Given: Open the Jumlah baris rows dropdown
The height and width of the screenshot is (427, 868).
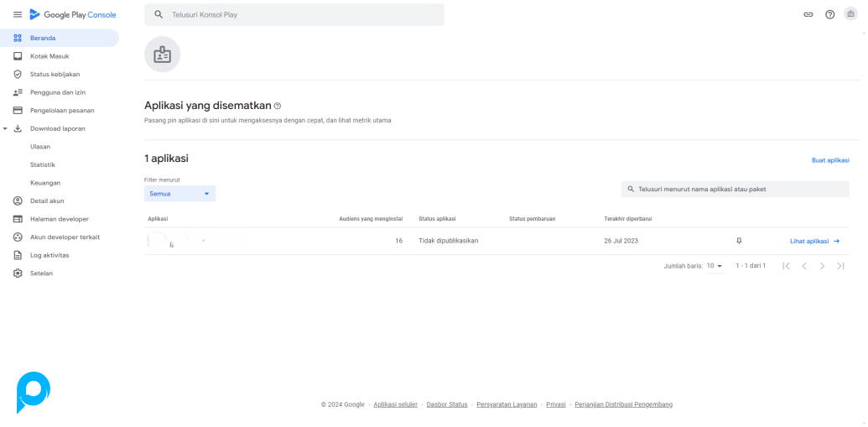Looking at the screenshot, I should [715, 266].
